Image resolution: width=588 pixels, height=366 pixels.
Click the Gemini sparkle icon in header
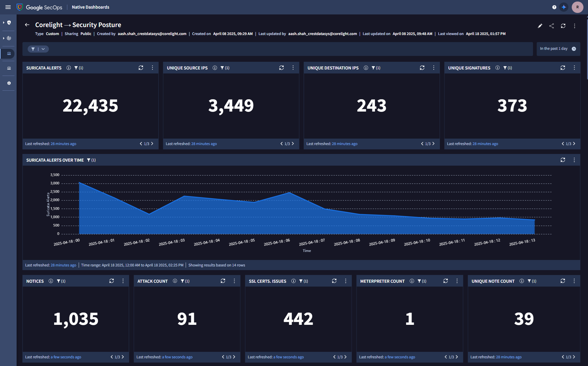coord(564,7)
